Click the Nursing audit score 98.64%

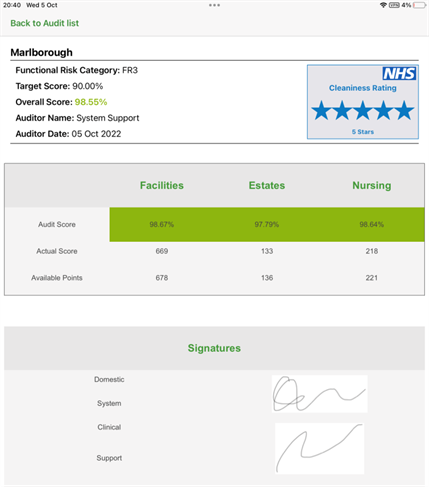pyautogui.click(x=372, y=224)
